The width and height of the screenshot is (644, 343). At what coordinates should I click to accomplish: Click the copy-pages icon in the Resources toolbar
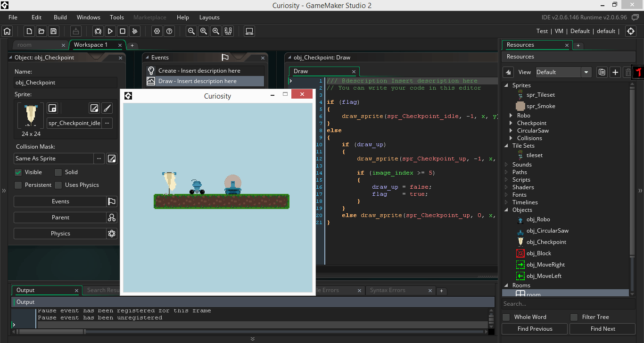602,72
